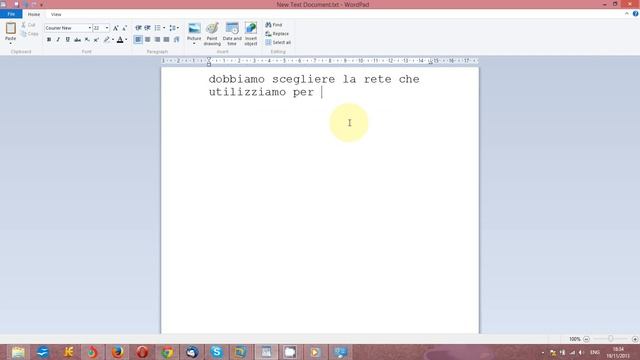640x360 pixels.
Task: Cut the selection using Cut
Action: 29,25
